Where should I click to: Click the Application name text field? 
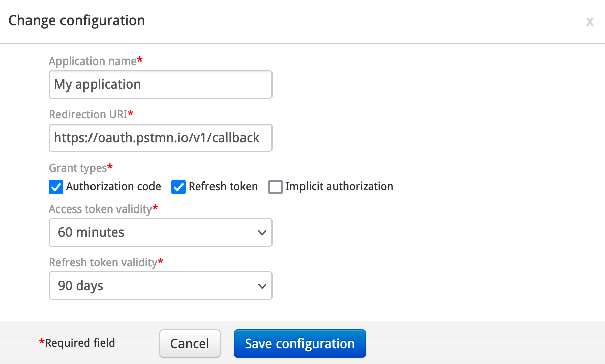pos(160,84)
